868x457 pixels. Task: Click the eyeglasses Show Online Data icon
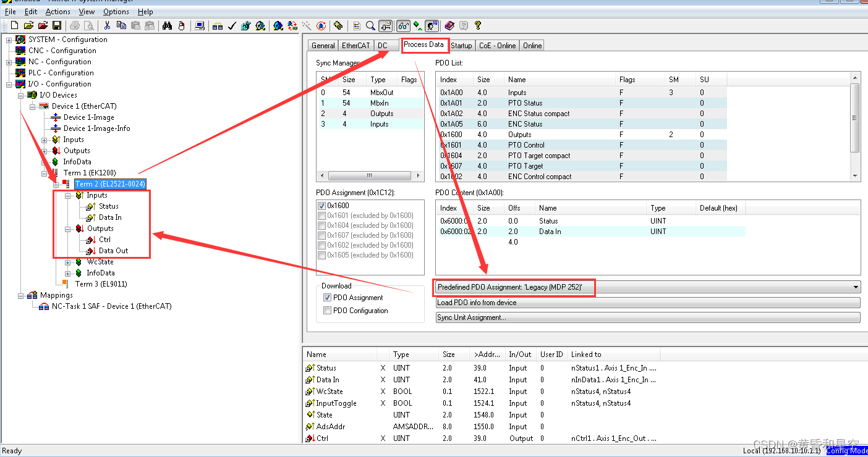pos(403,25)
